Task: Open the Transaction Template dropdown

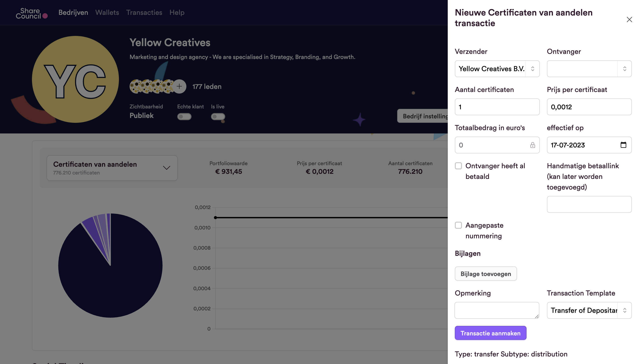Action: click(x=589, y=310)
